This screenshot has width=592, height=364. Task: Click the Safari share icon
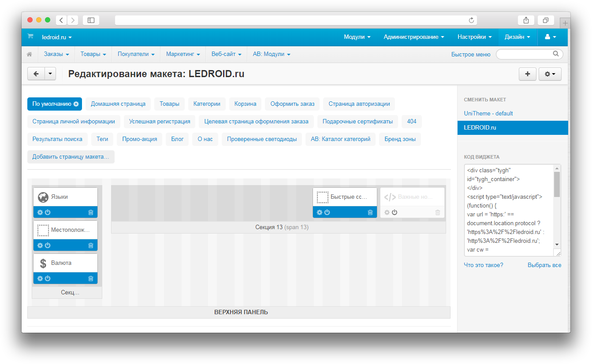pos(526,20)
